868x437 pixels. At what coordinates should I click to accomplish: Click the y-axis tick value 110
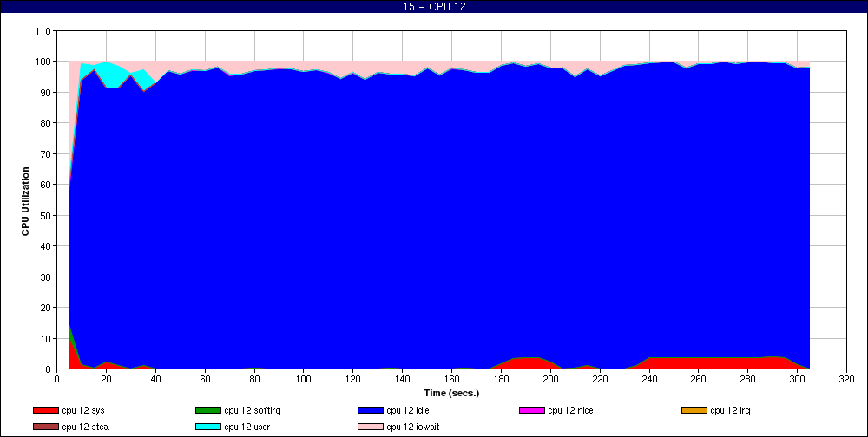(43, 31)
